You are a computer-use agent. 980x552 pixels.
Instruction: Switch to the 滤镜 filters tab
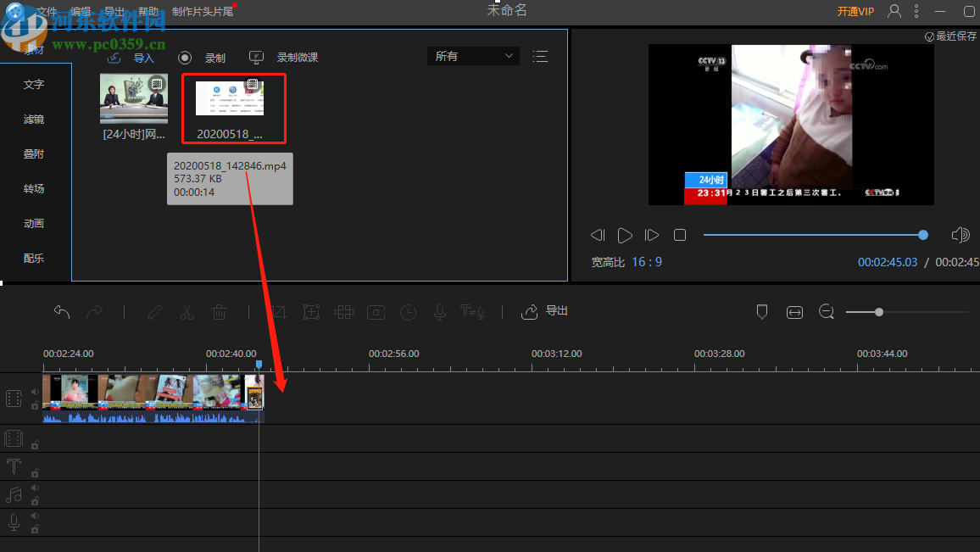[x=34, y=120]
